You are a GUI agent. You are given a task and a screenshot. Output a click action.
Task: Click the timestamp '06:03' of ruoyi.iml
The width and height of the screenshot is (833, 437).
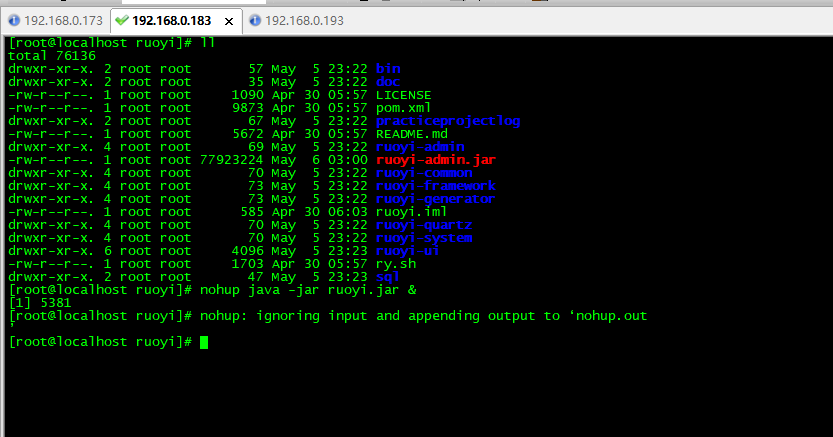click(x=347, y=212)
